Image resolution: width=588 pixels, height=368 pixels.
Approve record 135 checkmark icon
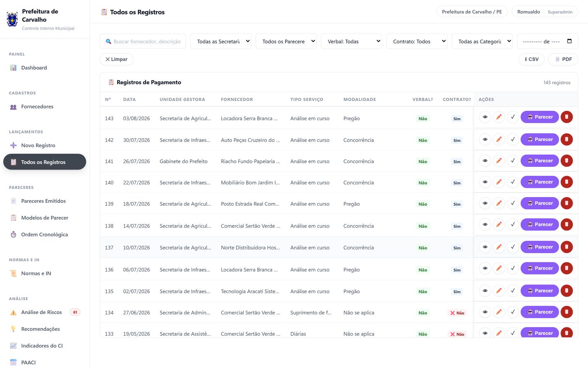pyautogui.click(x=513, y=291)
